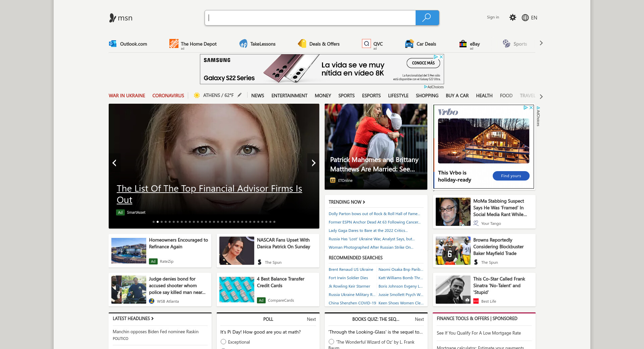Go to previous slide in featured carousel
This screenshot has height=349, width=644.
pos(114,163)
